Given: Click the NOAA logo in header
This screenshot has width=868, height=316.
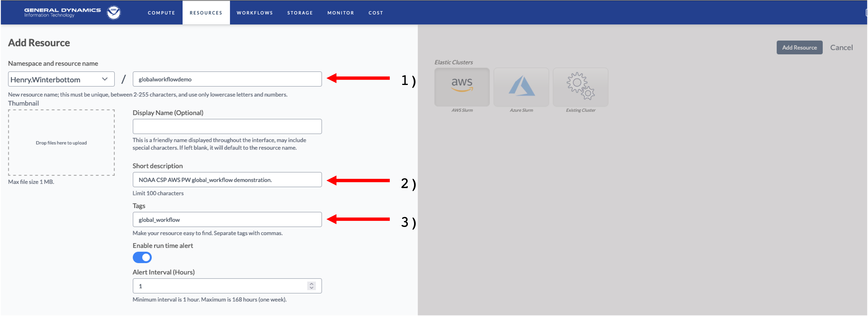Looking at the screenshot, I should 114,12.
